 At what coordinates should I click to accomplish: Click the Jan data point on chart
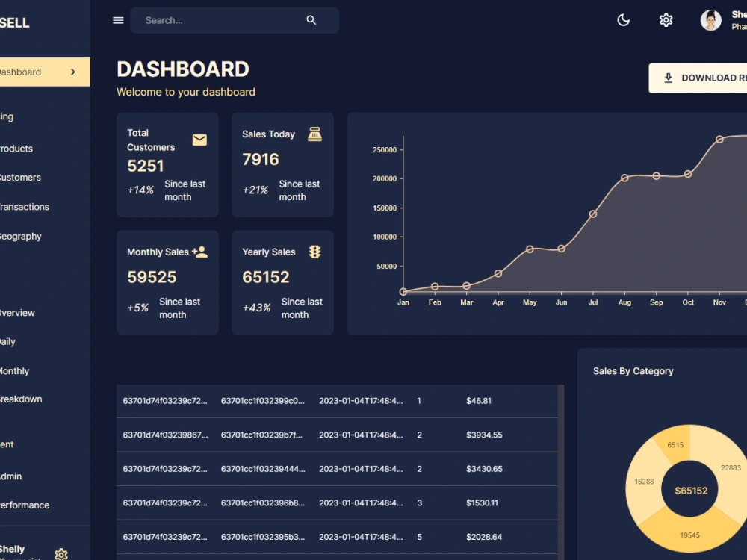click(x=403, y=291)
